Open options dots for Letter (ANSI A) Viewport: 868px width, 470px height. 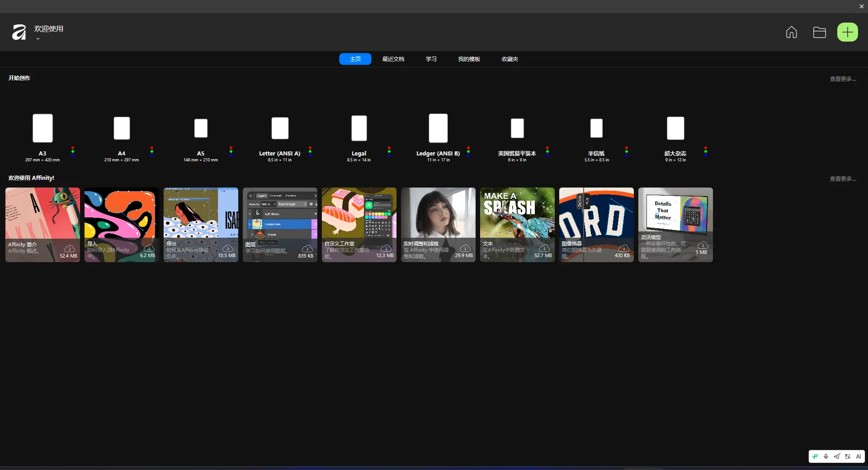click(310, 151)
